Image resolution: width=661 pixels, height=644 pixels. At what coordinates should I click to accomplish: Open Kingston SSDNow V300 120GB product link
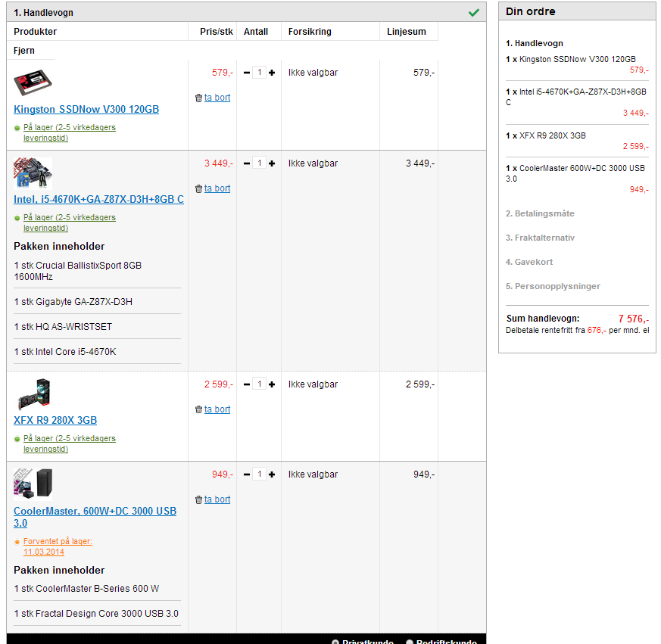point(86,109)
